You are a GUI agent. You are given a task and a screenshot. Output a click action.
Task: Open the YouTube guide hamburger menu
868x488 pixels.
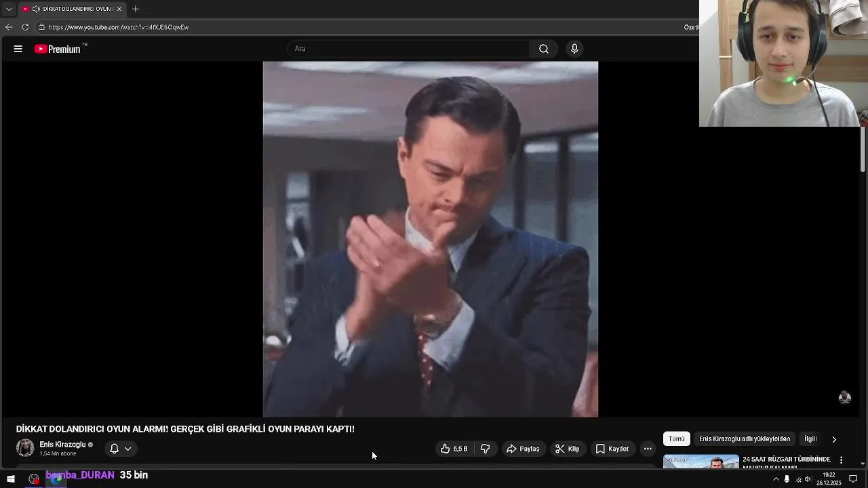[18, 49]
